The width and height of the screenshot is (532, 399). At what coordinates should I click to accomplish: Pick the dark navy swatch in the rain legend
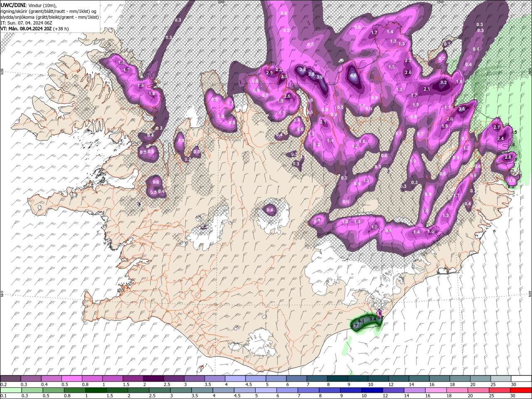pos(371,390)
